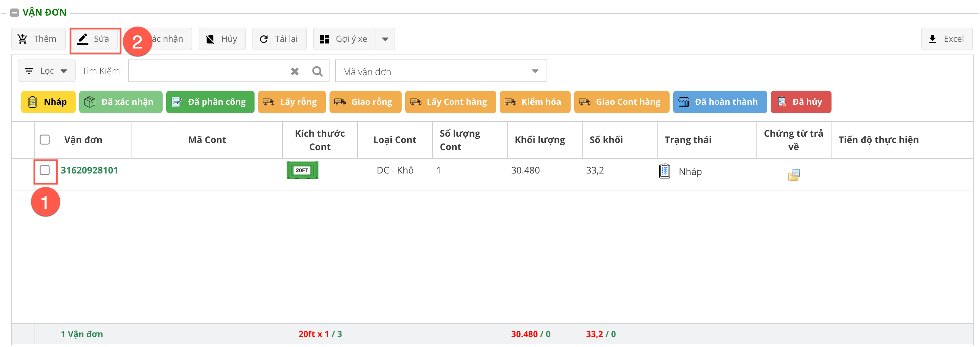
Task: Clear the search field with X icon
Action: [294, 71]
